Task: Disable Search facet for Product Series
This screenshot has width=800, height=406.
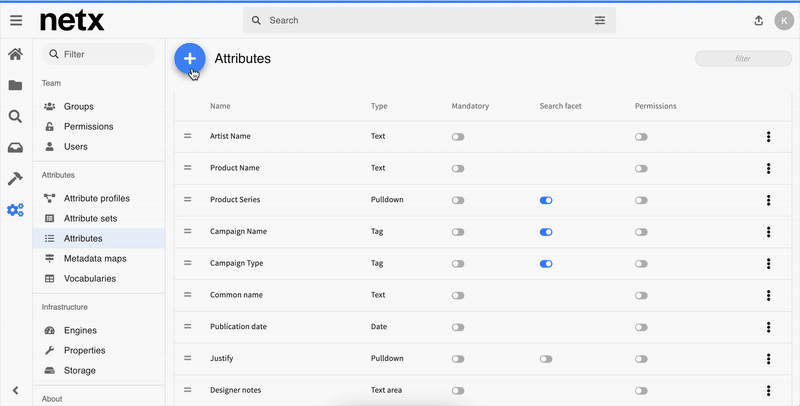Action: point(546,200)
